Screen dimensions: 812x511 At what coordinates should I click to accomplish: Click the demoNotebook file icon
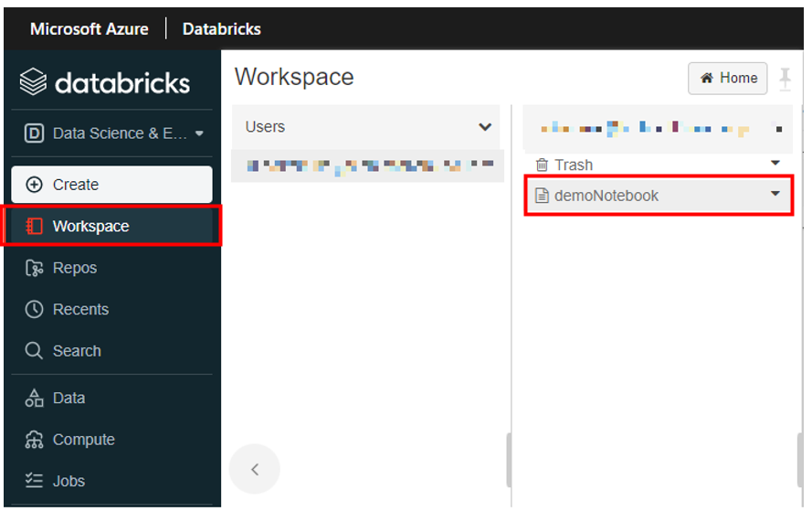point(542,196)
